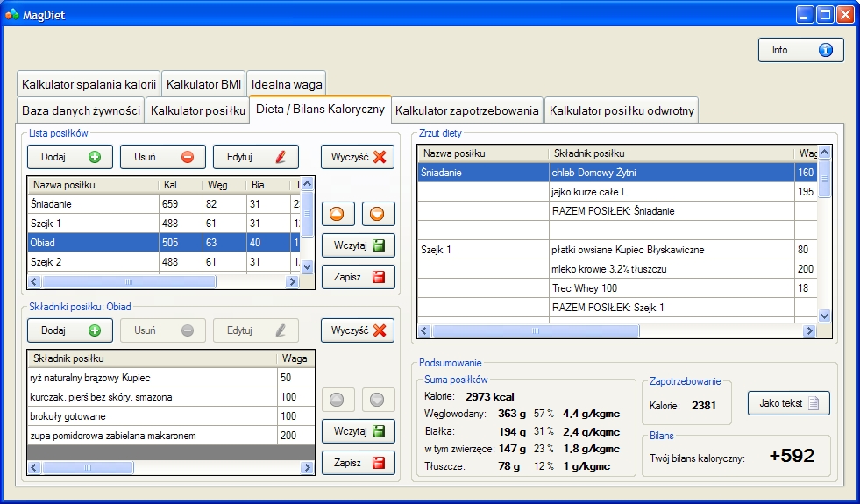Click the scroll-down arrow of Zrzut diety table
The image size is (860, 504).
pos(824,316)
